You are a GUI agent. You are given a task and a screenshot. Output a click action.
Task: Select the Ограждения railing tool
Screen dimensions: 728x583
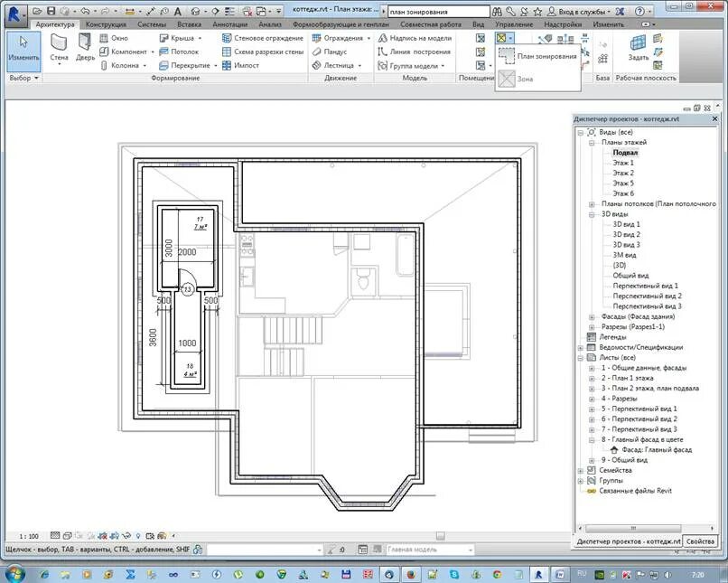pos(338,38)
